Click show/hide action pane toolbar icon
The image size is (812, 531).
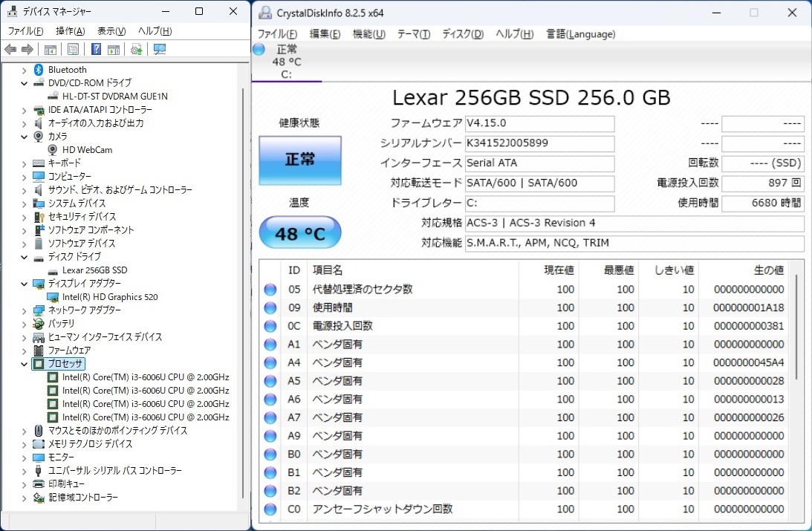tap(114, 50)
